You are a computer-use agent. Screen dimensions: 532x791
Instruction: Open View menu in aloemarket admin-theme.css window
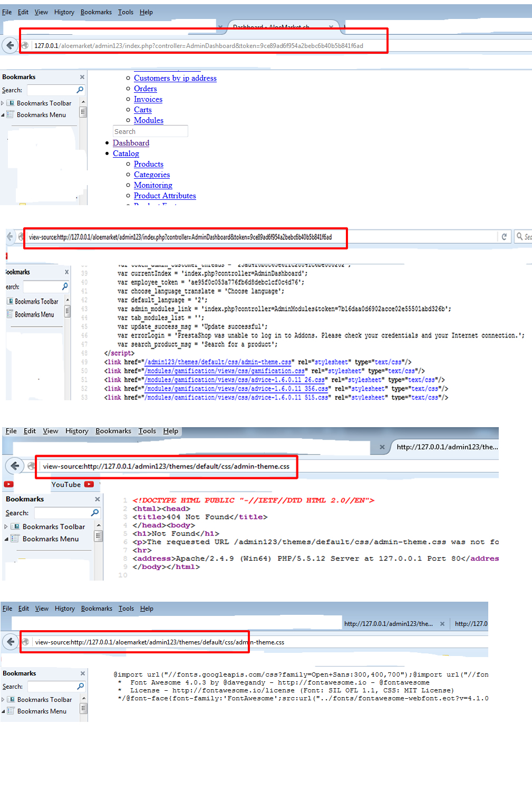42,609
